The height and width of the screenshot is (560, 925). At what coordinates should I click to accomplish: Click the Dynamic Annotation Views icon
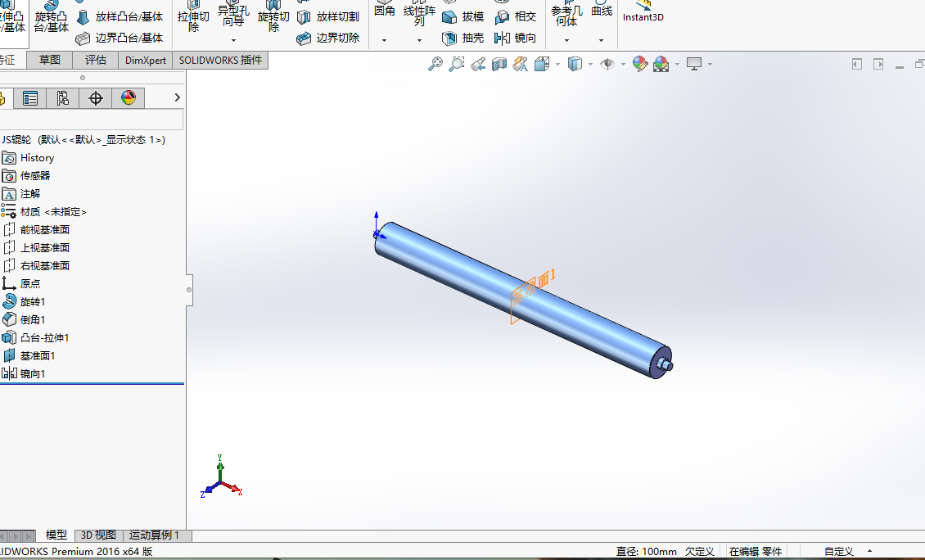point(521,64)
